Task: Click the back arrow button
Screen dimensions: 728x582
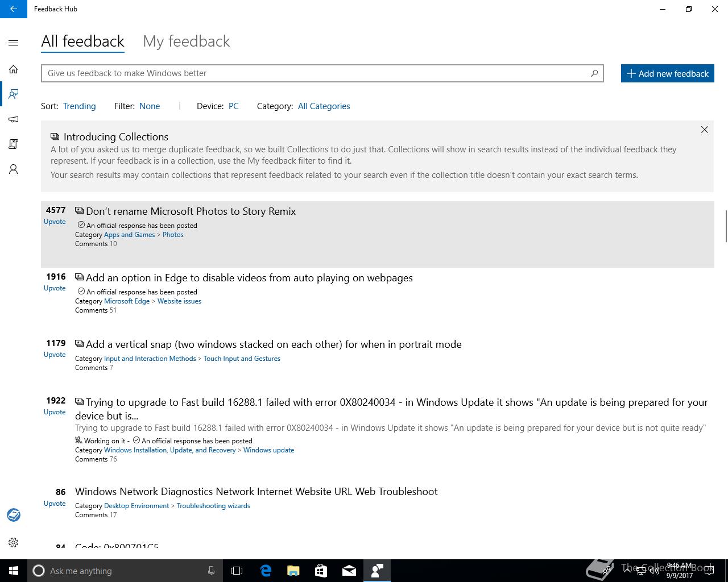Action: pyautogui.click(x=14, y=9)
